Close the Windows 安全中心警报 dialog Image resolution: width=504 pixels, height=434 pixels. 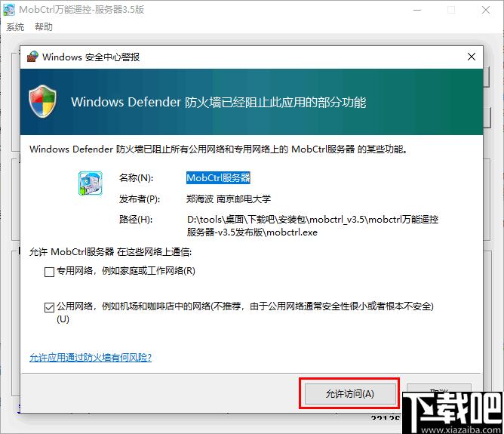click(x=472, y=57)
